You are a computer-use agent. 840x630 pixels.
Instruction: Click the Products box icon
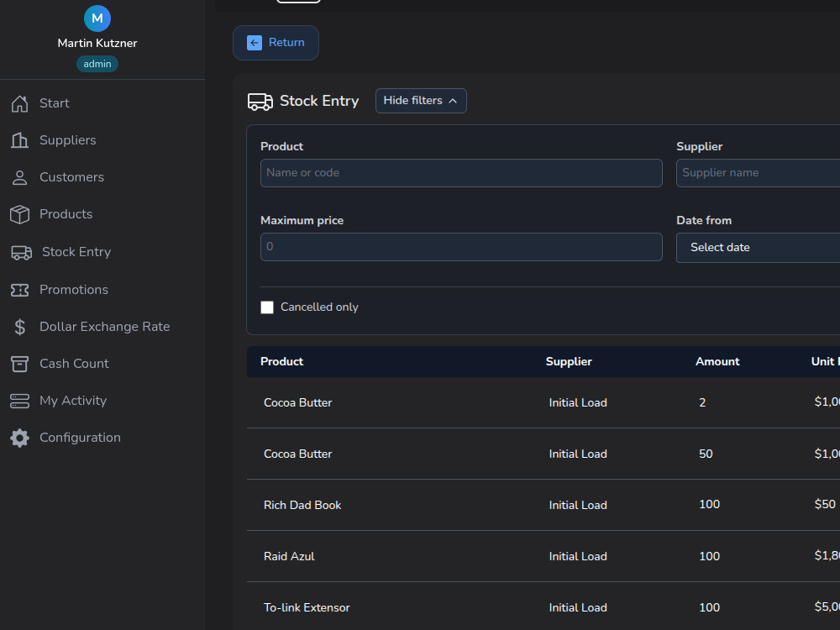point(20,214)
